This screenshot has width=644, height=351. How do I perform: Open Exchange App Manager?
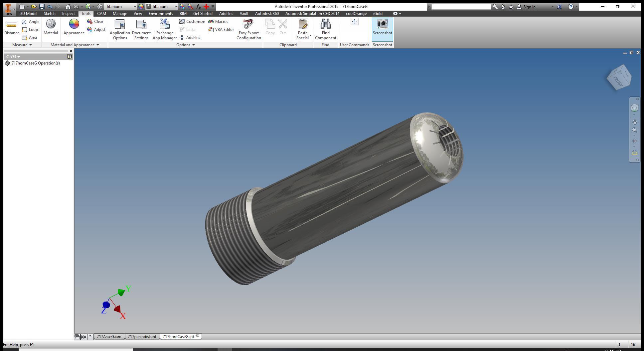coord(165,30)
